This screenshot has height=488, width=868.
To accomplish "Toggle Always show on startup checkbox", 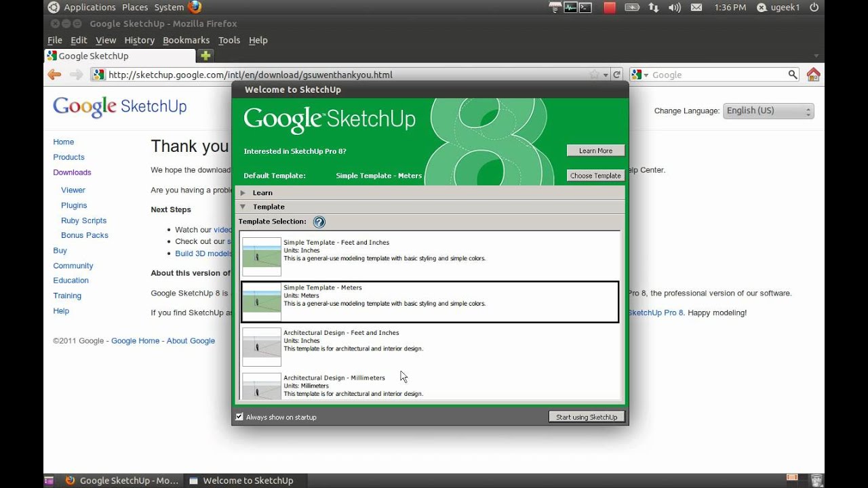I will [239, 417].
